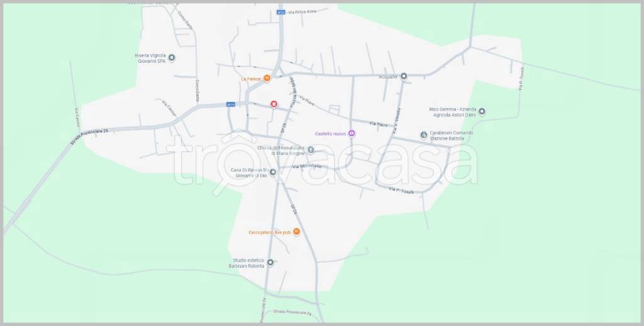Click the SP70 shield on the western road
The height and width of the screenshot is (326, 644).
click(x=230, y=104)
